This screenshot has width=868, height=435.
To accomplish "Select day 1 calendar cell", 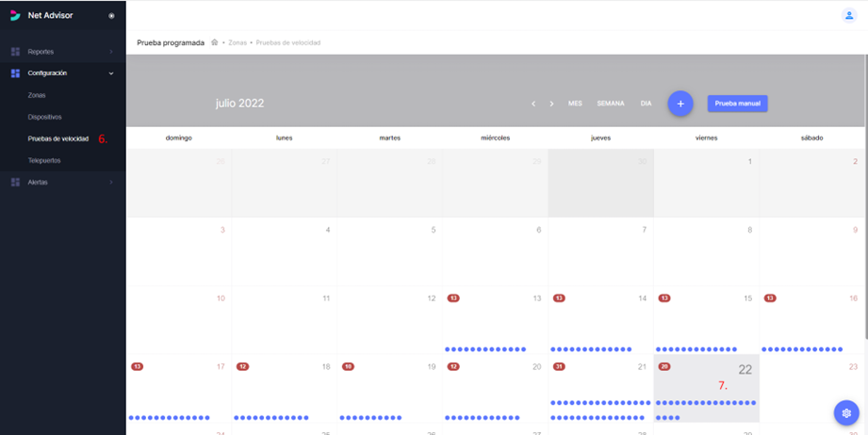I will coord(706,183).
